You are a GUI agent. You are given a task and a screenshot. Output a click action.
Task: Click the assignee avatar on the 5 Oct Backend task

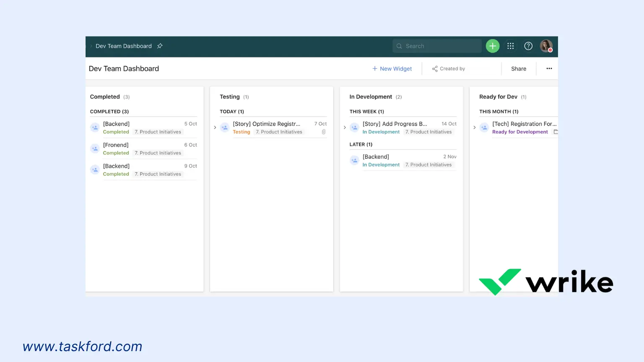pos(95,127)
